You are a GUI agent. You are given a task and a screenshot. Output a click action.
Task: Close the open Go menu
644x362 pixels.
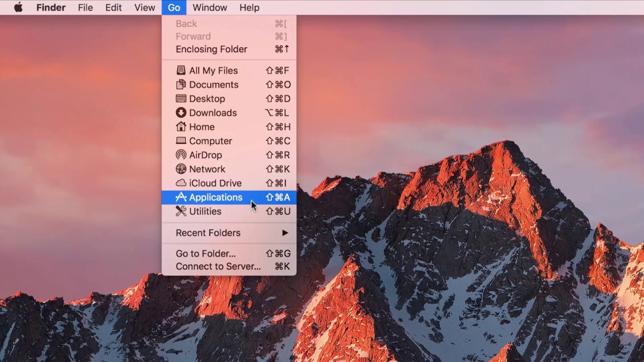[x=174, y=8]
